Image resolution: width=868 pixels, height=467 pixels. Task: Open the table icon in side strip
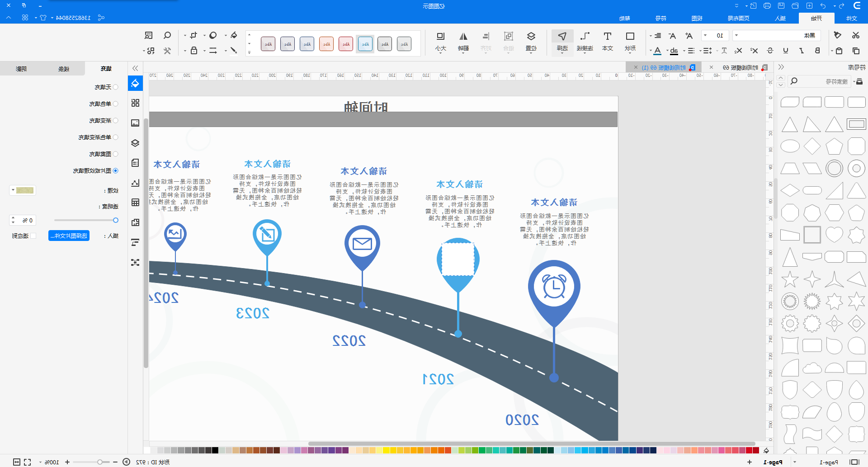click(x=135, y=203)
